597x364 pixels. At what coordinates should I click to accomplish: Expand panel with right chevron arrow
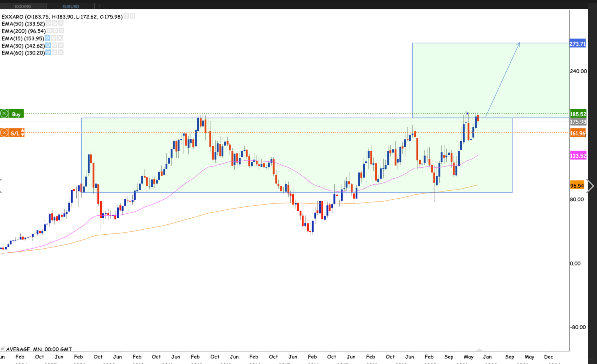click(x=590, y=186)
